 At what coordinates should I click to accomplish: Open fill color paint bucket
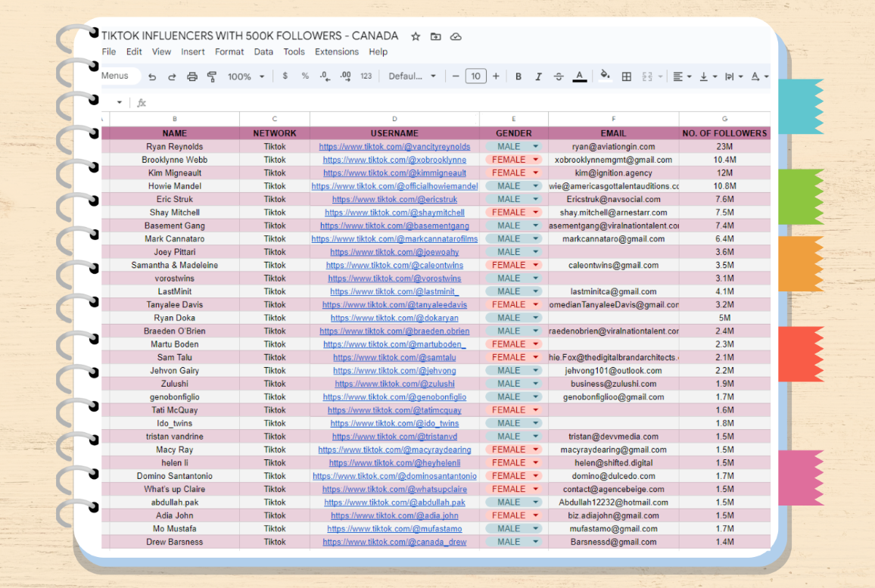(605, 76)
